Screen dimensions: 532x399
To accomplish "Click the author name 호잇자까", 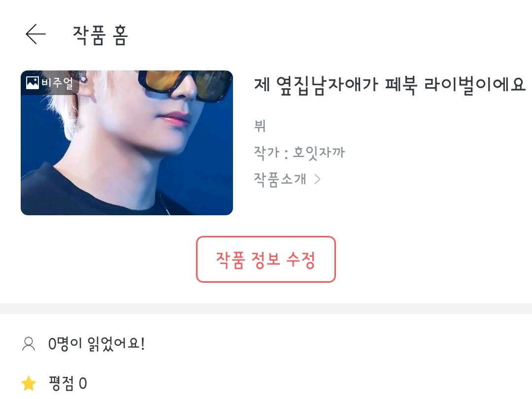I will coord(319,152).
